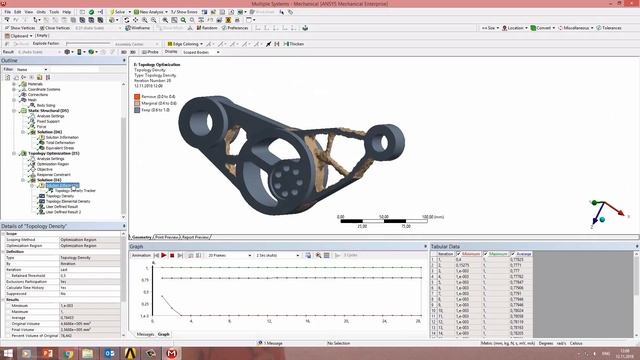Toggle the Minimum column checkbox
The image size is (640, 360).
(x=459, y=254)
